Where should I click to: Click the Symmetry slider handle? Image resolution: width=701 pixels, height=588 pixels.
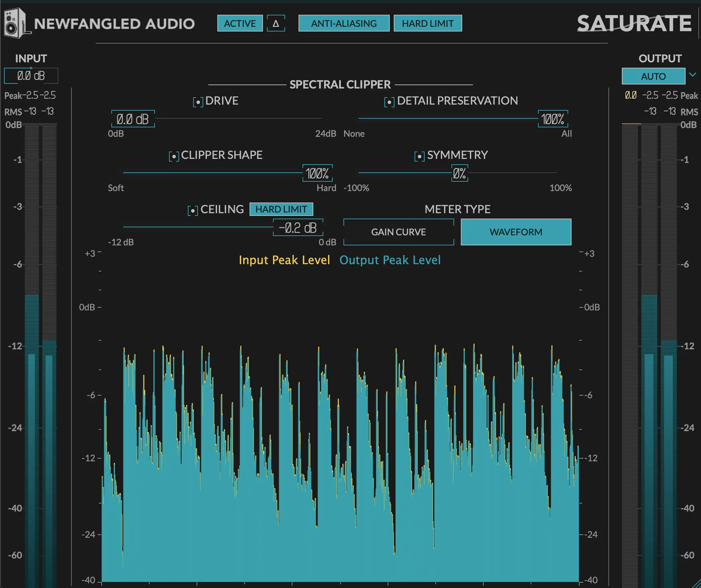[459, 173]
